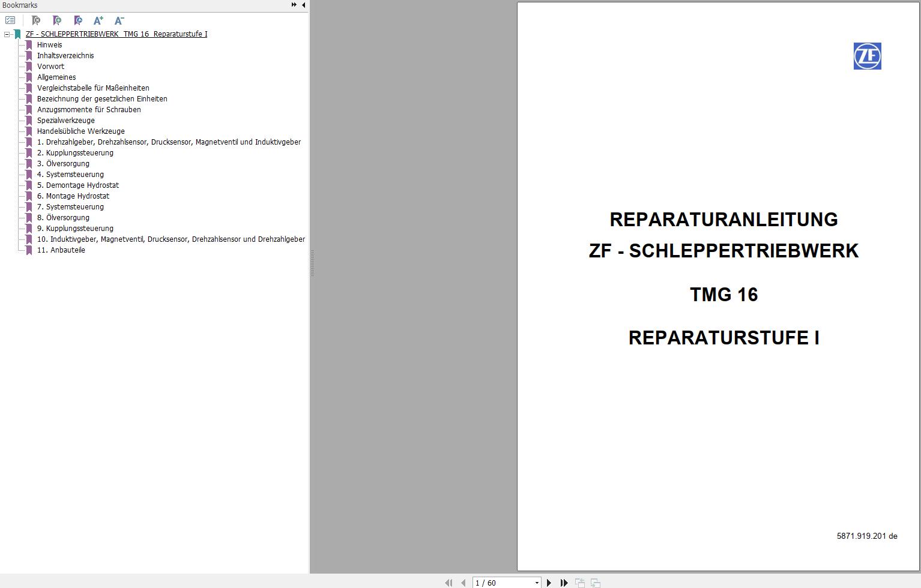Click the bookmark icon beside Hinweis
The width and height of the screenshot is (921, 588).
pyautogui.click(x=29, y=45)
